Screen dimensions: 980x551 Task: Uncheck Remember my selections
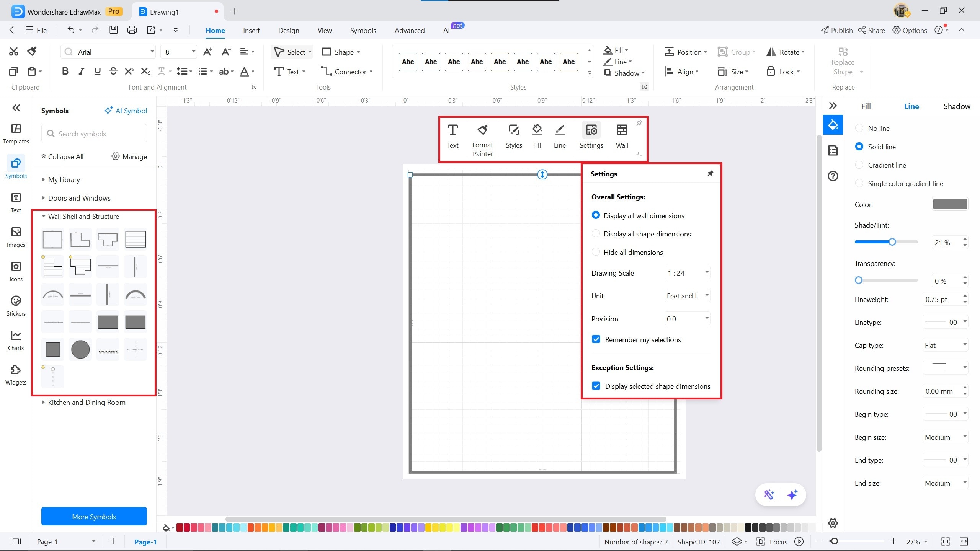596,339
